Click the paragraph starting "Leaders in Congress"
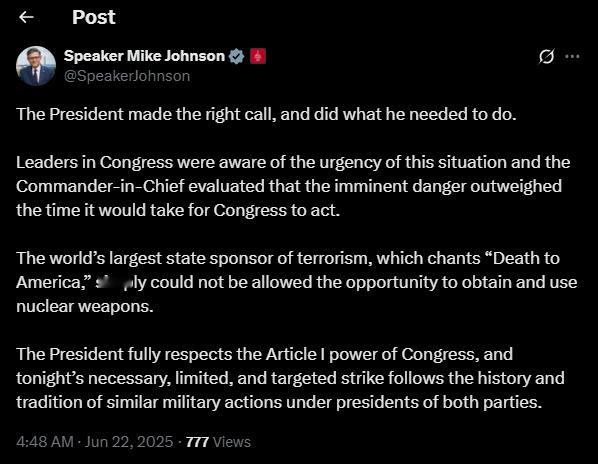Viewport: 598px width, 464px height. coord(293,186)
